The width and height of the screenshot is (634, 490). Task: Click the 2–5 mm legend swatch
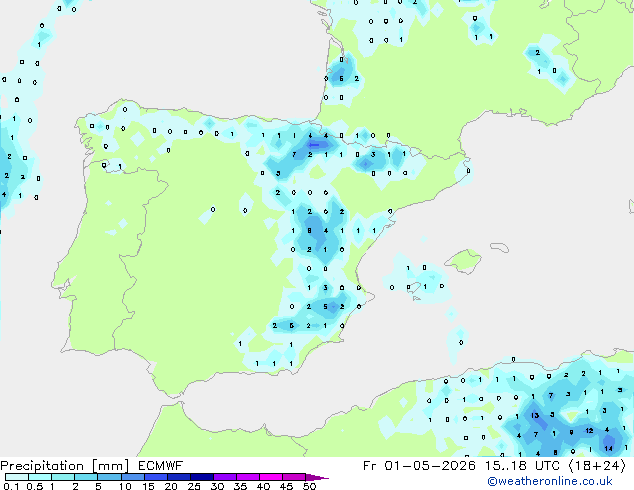tap(86, 477)
